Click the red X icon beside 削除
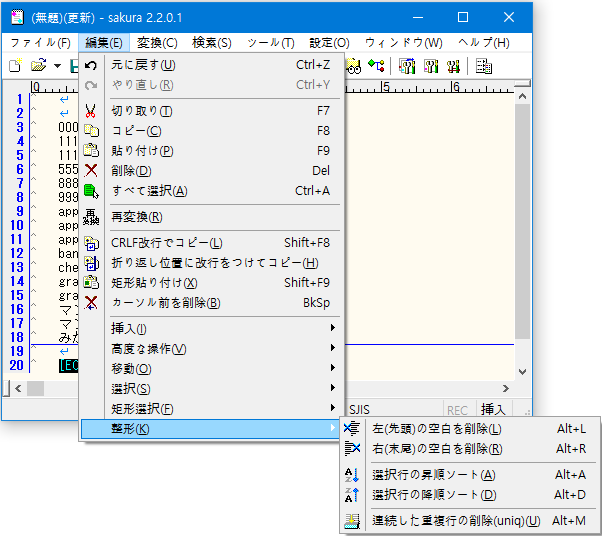 [x=91, y=170]
